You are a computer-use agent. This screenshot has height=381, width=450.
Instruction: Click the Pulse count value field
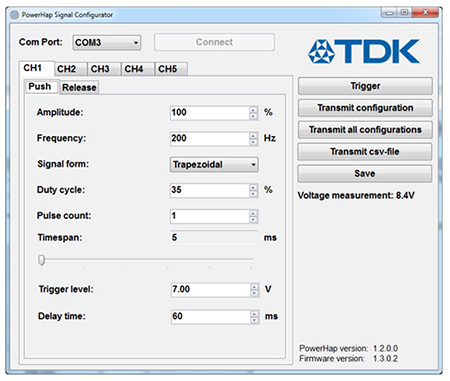click(x=209, y=216)
